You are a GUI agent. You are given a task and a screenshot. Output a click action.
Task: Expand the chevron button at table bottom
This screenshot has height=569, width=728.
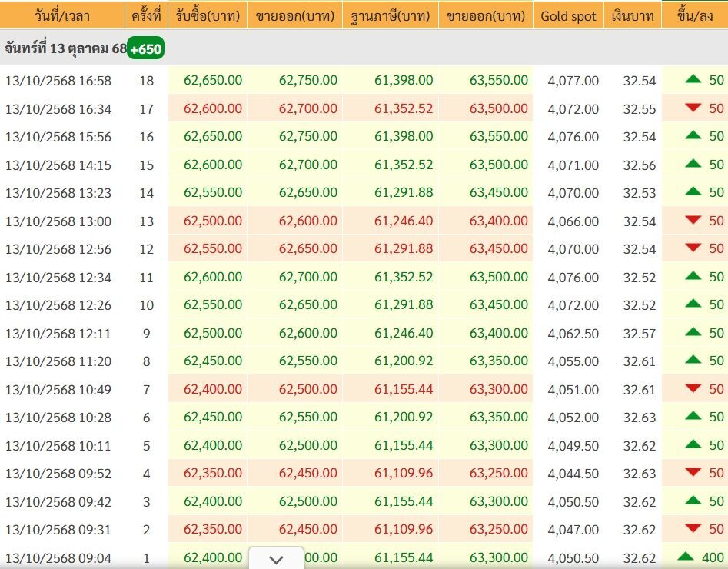(x=276, y=558)
